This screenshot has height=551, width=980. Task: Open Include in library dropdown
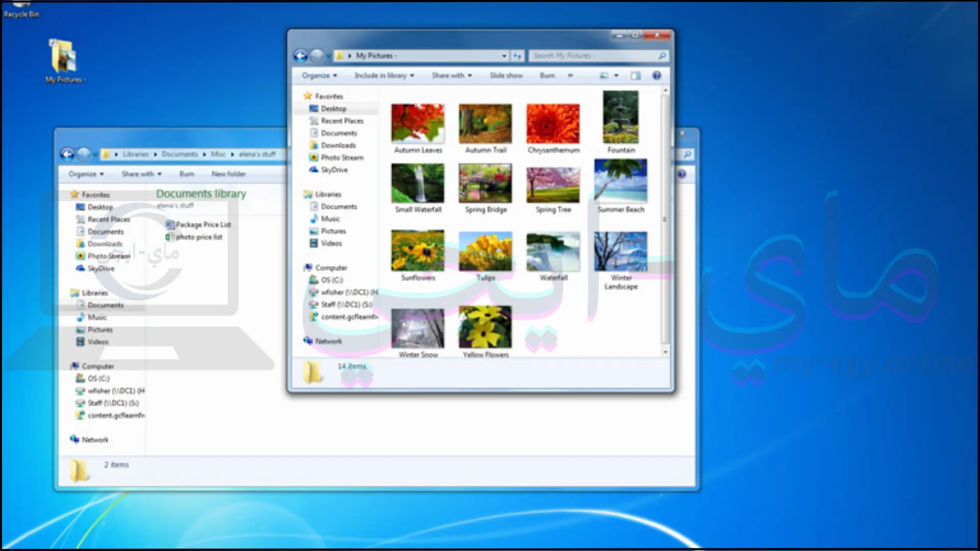tap(384, 76)
